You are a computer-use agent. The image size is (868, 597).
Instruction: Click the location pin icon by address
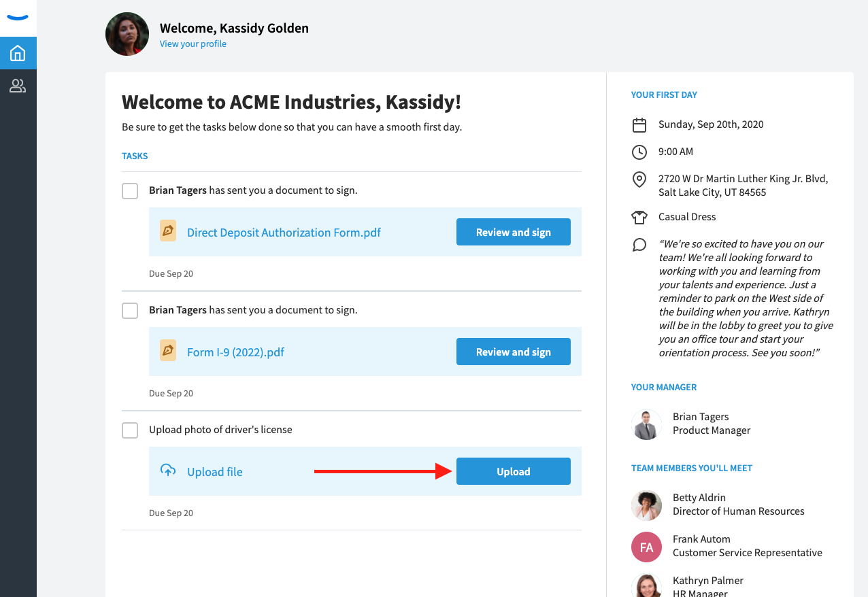(x=639, y=180)
